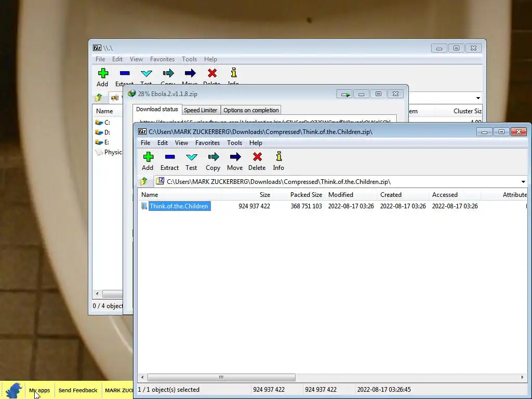Image resolution: width=532 pixels, height=399 pixels.
Task: Open Favorites menu in the background 7-Zip window
Action: pyautogui.click(x=162, y=59)
